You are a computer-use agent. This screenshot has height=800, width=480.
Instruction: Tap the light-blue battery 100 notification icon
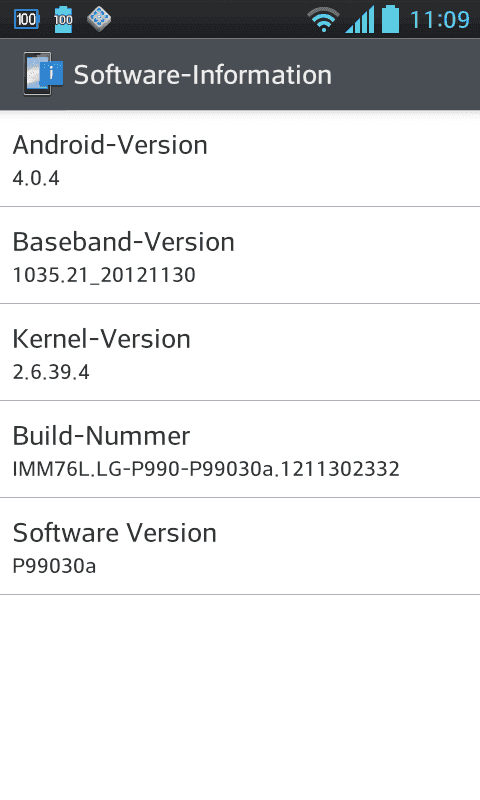(x=63, y=19)
